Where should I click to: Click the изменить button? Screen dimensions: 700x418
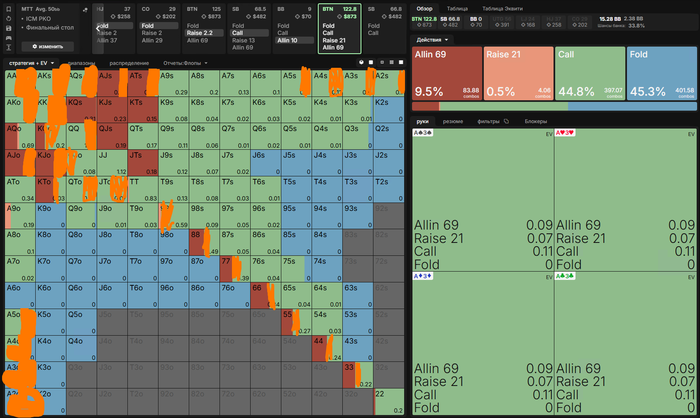pyautogui.click(x=48, y=46)
